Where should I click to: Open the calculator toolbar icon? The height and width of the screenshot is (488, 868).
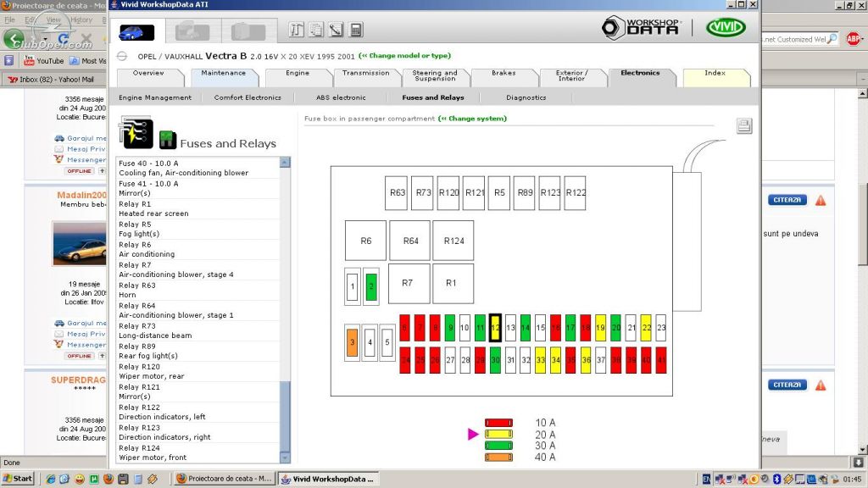[356, 30]
